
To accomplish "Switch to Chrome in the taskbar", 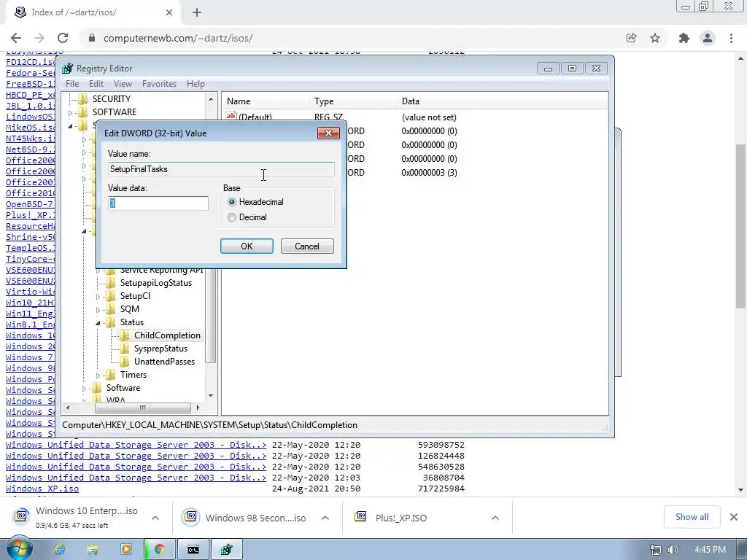I will click(159, 550).
